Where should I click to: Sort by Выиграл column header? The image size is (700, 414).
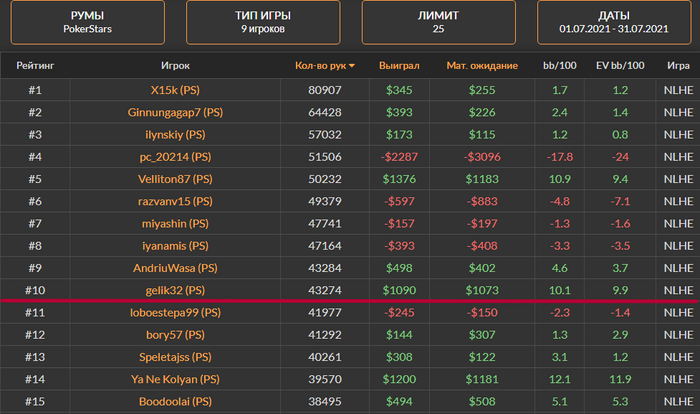click(399, 66)
